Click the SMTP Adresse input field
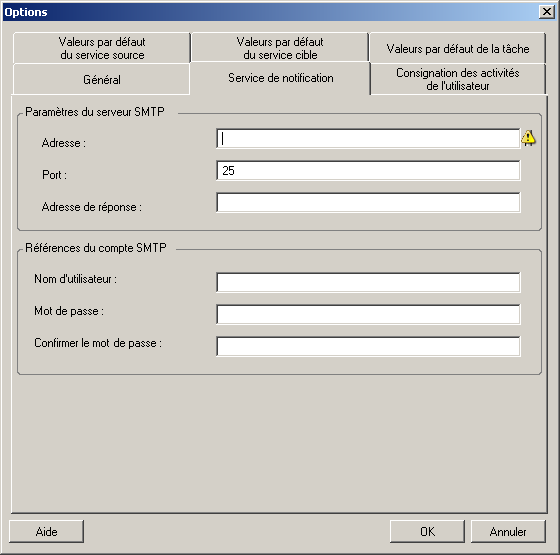 coord(368,139)
